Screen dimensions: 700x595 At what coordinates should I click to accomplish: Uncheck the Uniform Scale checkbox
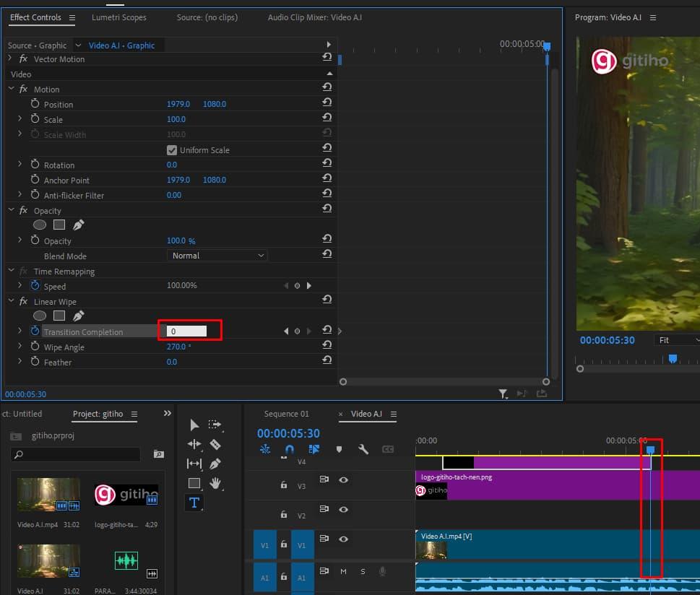coord(172,150)
